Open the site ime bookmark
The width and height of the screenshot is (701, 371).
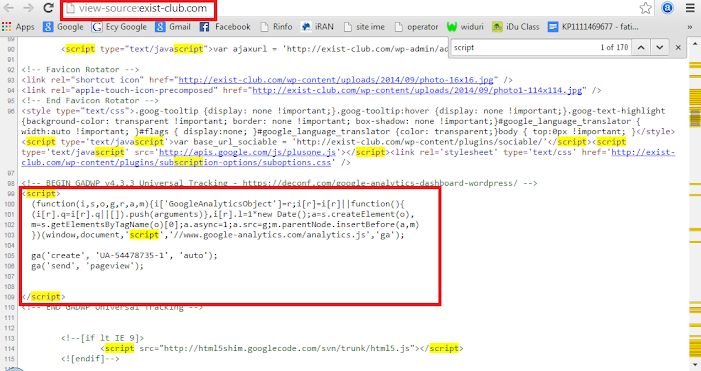click(364, 27)
